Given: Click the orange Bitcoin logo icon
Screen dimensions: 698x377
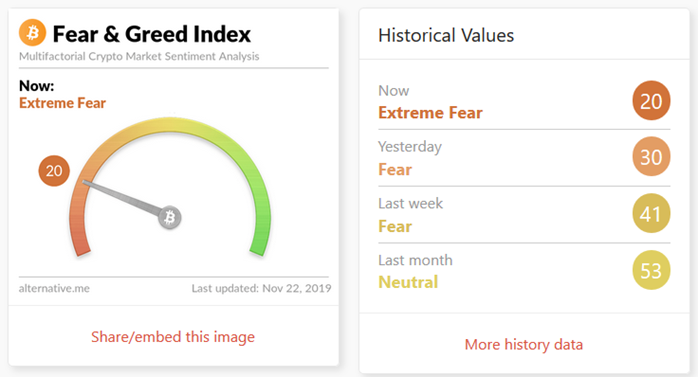Looking at the screenshot, I should (x=32, y=32).
